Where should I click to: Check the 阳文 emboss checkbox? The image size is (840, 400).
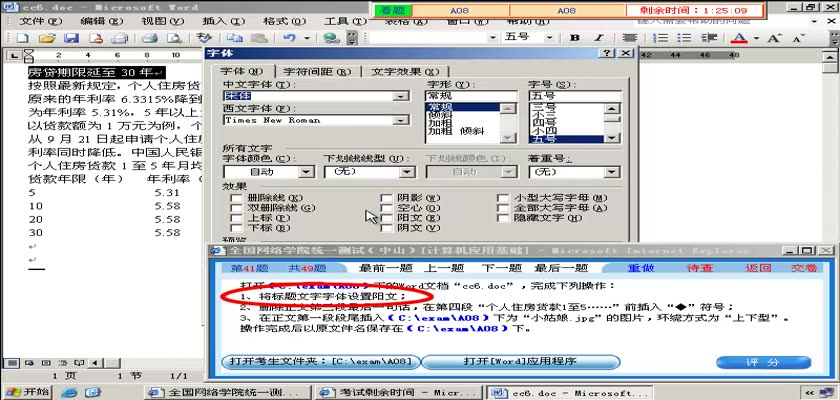pyautogui.click(x=386, y=218)
